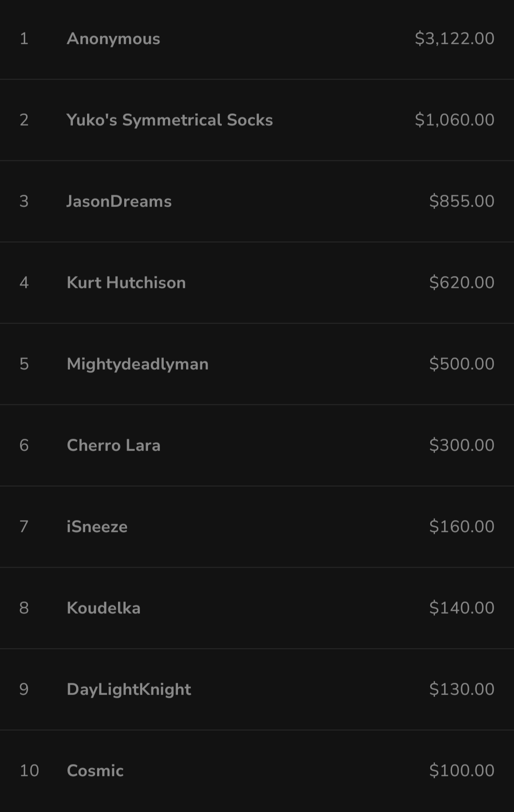The height and width of the screenshot is (812, 514).
Task: Click the $620.00 amount for Kurt Hutchison
Action: click(462, 283)
